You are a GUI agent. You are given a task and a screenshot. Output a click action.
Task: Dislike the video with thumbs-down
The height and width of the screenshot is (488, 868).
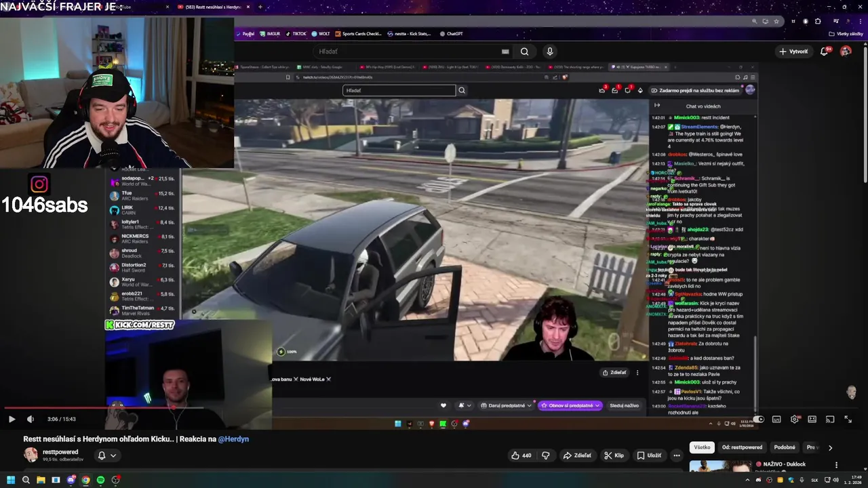click(545, 455)
